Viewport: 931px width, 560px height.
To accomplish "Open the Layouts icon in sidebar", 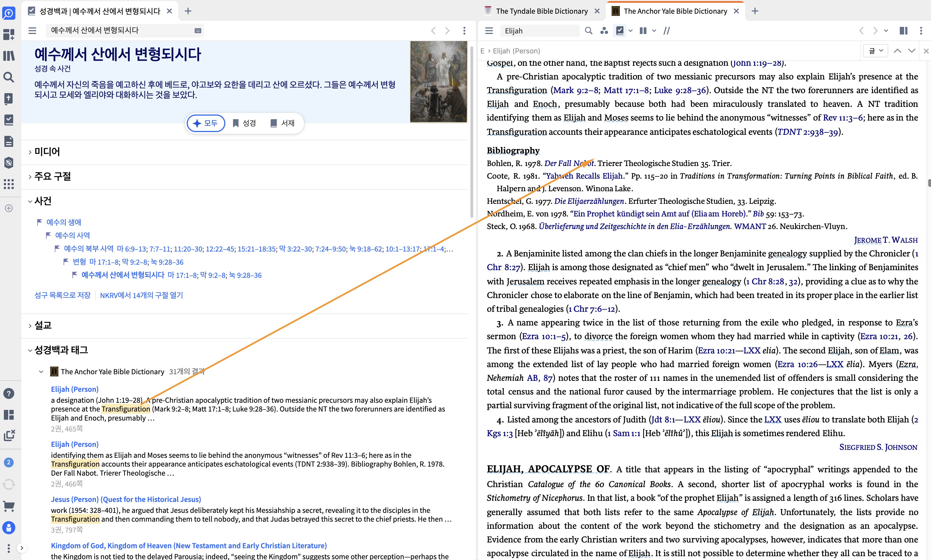I will point(9,415).
